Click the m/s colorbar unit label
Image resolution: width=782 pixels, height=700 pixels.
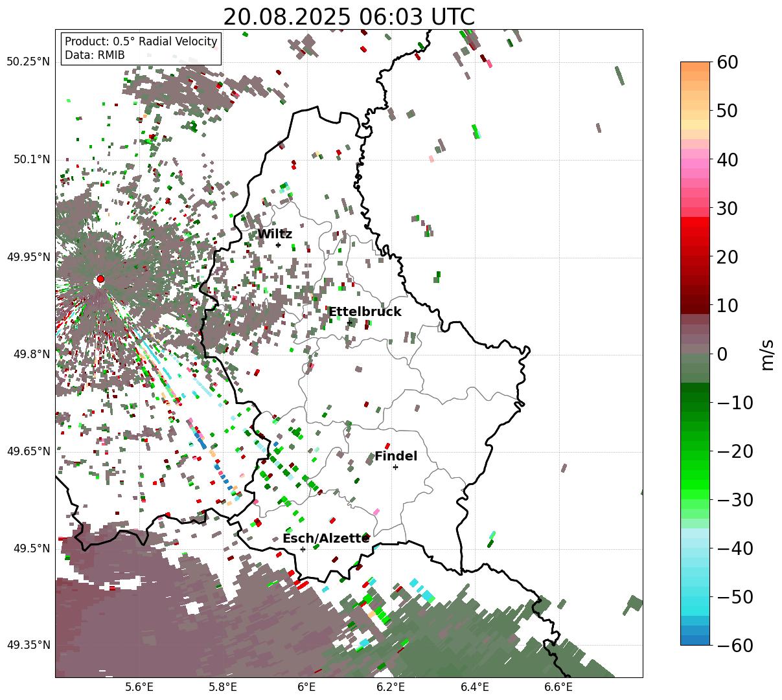coord(767,354)
